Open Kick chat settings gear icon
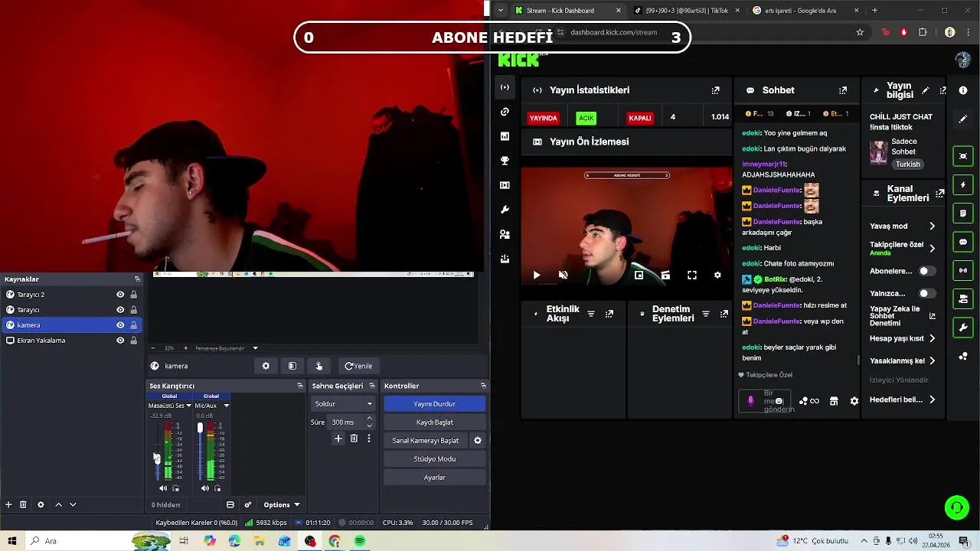The height and width of the screenshot is (551, 980). pos(854,401)
